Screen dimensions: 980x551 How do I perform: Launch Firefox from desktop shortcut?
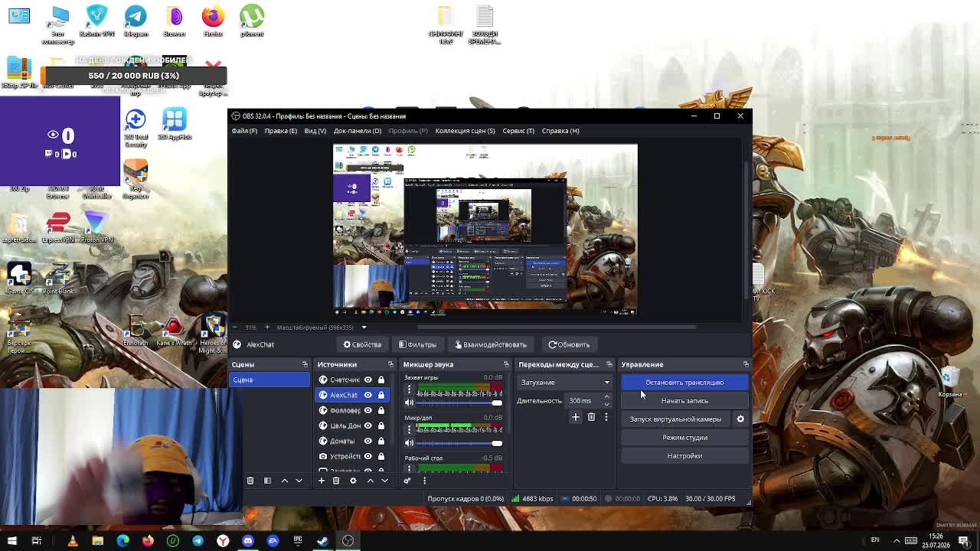pos(213,21)
